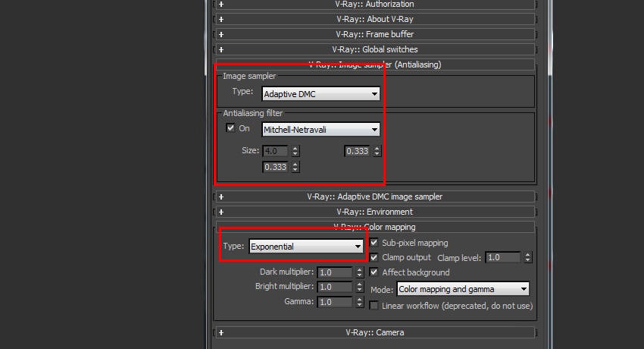Click the Dark multiplier spinner arrows
The width and height of the screenshot is (644, 349).
click(360, 272)
